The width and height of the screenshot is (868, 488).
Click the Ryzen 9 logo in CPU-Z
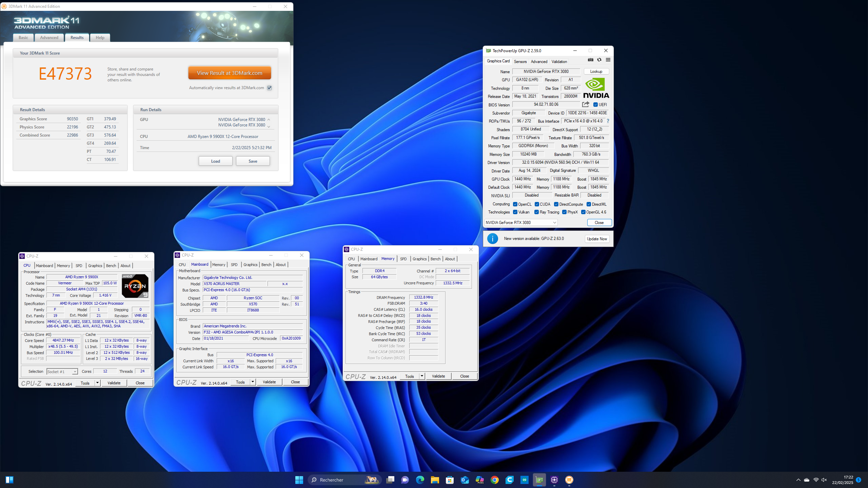click(x=135, y=286)
